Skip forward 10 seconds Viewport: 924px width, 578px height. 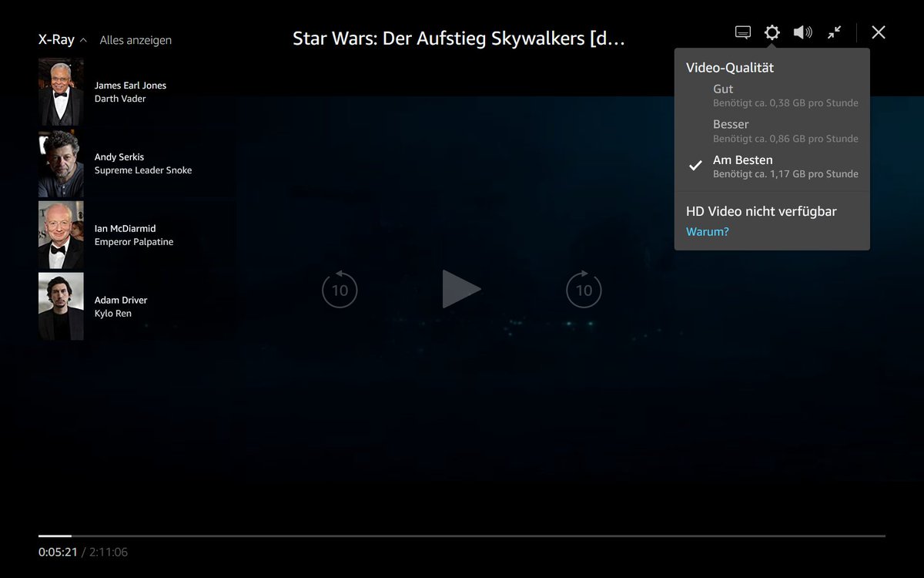584,289
